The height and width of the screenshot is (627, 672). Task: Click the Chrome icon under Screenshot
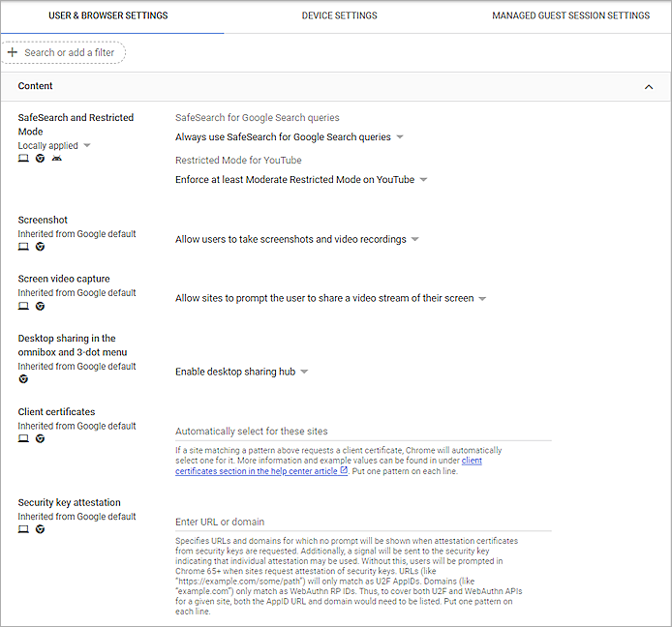coord(40,247)
